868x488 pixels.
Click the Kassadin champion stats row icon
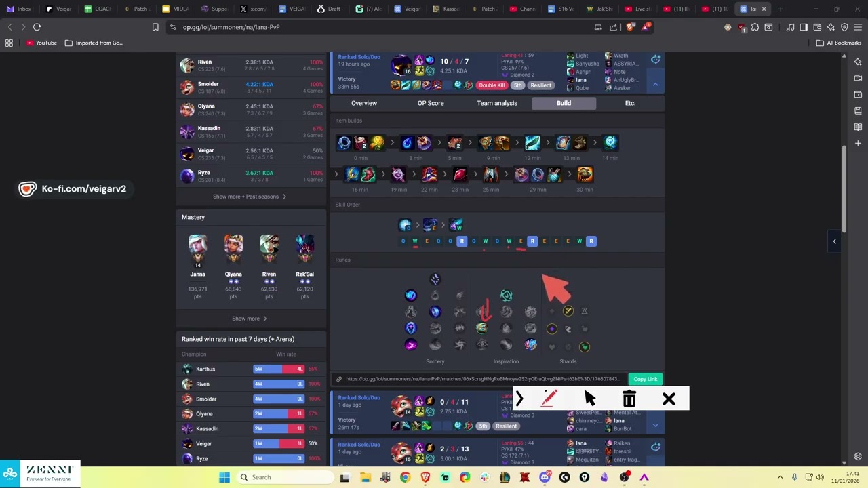click(x=186, y=132)
